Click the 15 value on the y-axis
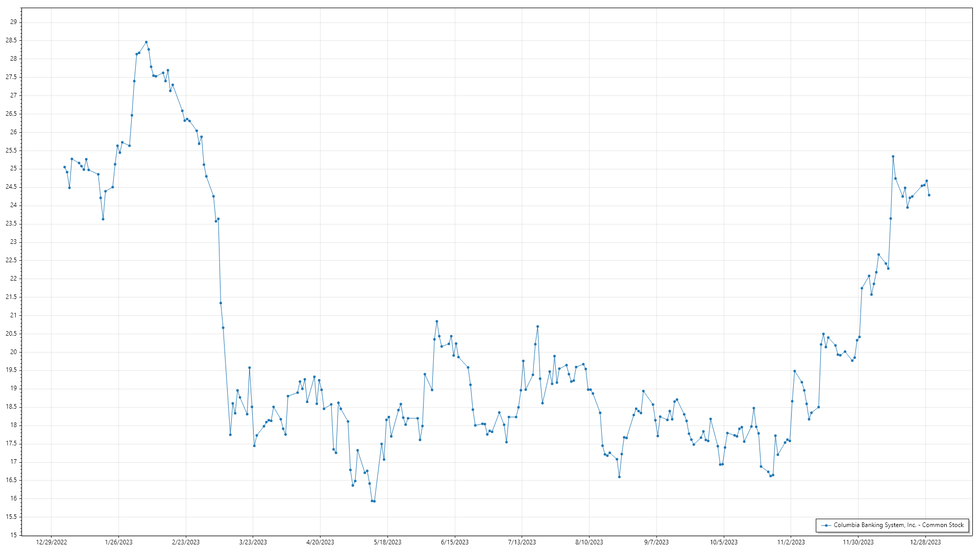The image size is (980, 551). pyautogui.click(x=13, y=535)
